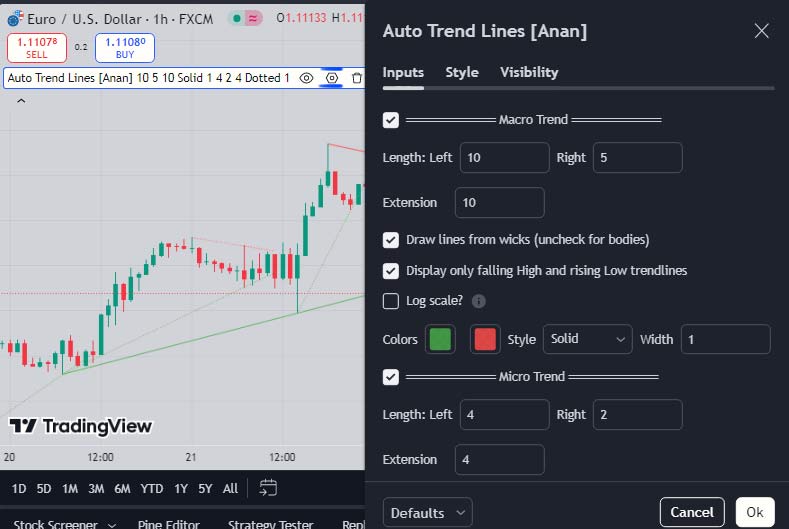Select the All time range
This screenshot has height=529, width=789.
230,488
